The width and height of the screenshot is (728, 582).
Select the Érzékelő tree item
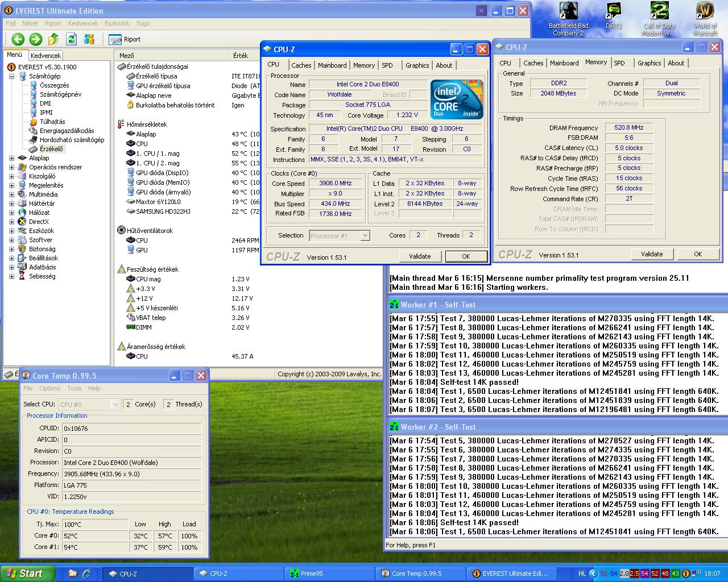click(51, 149)
